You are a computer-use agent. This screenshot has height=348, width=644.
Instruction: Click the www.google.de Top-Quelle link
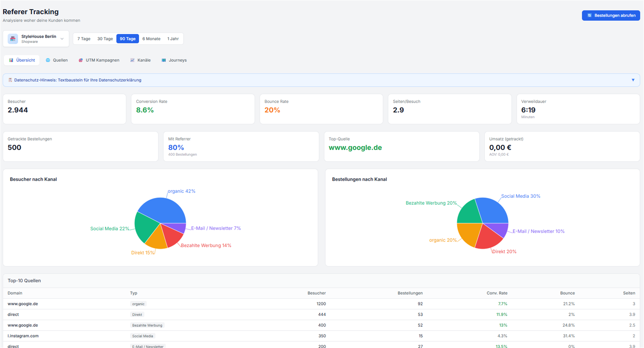pos(355,148)
